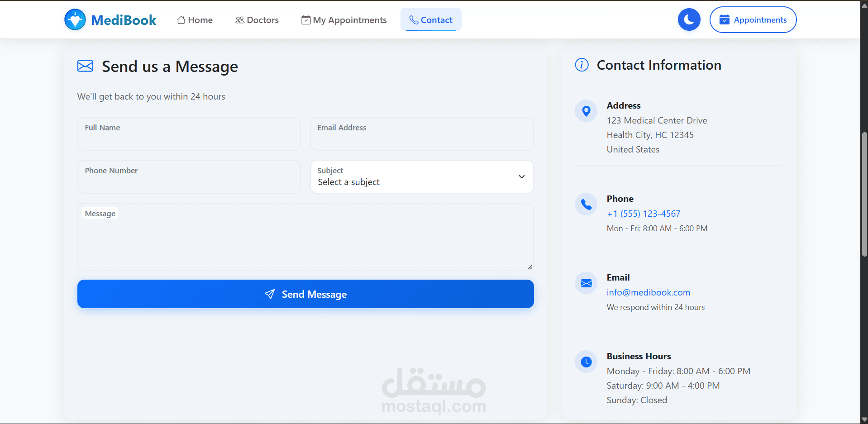
Task: Click the "Business Hours" label
Action: [x=639, y=356]
